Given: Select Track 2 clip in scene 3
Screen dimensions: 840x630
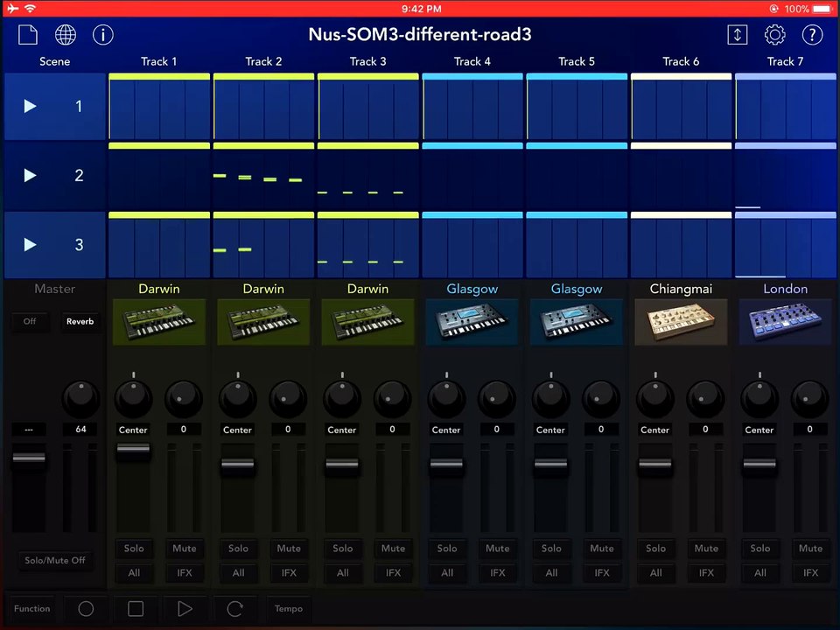Looking at the screenshot, I should click(x=263, y=245).
